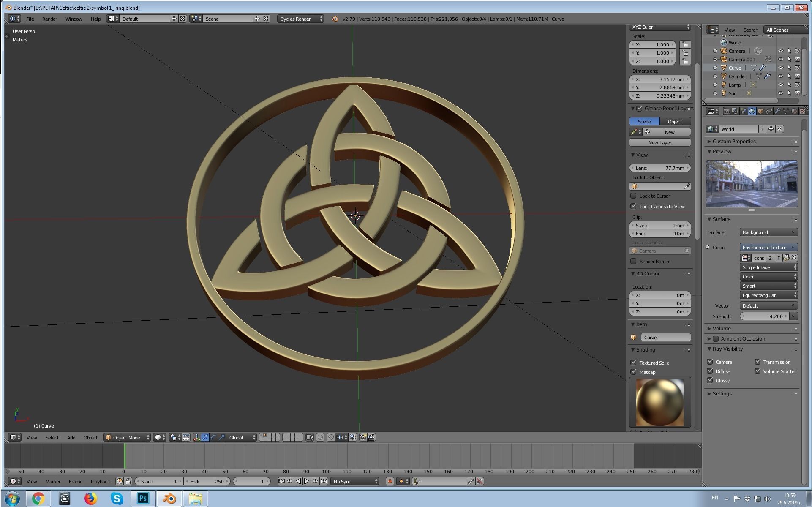Open the World properties tab (globe icon)
The image size is (812, 507).
[x=752, y=111]
